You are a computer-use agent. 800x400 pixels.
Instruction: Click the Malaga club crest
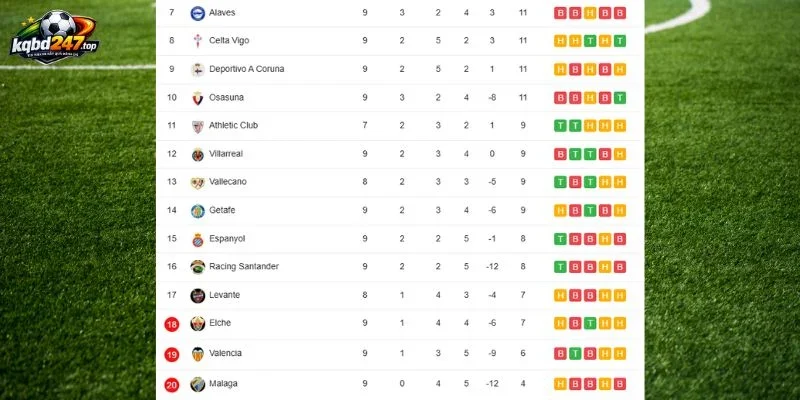[197, 384]
